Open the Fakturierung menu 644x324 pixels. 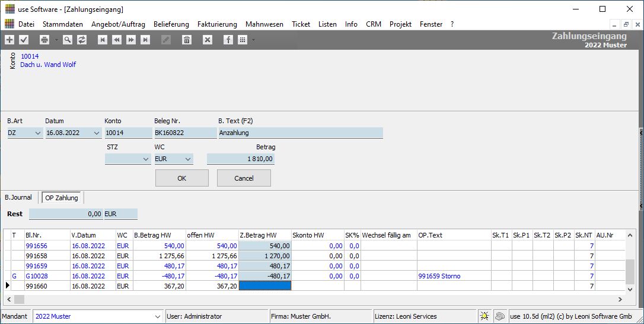[217, 24]
